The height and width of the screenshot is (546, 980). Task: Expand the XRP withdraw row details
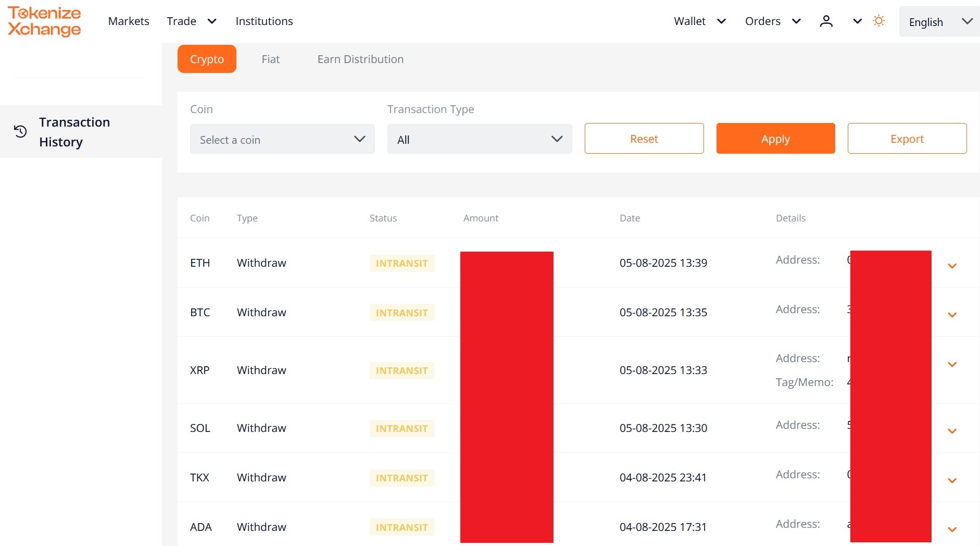[952, 365]
